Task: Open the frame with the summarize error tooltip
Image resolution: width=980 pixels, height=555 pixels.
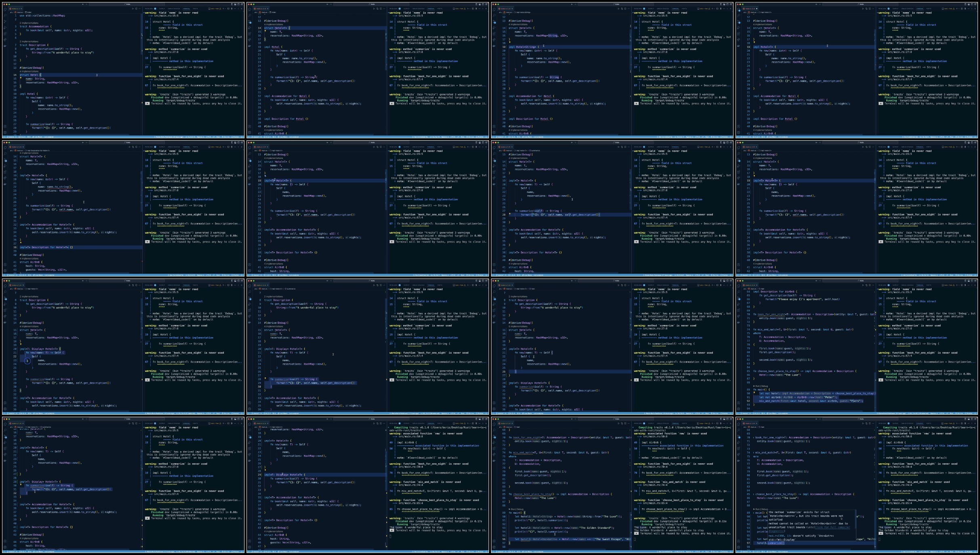Action: (x=857, y=485)
